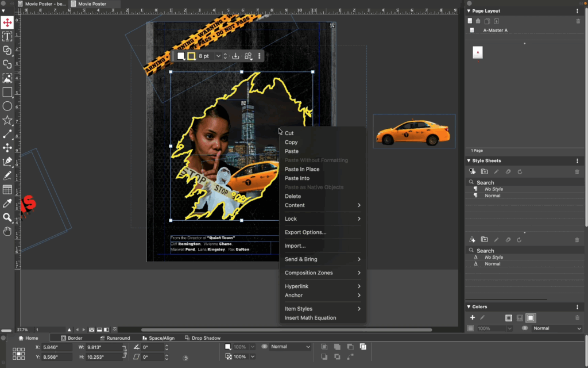Toggle the frame color button in Colors panel
Screen dimensions: 588x368
(x=509, y=317)
